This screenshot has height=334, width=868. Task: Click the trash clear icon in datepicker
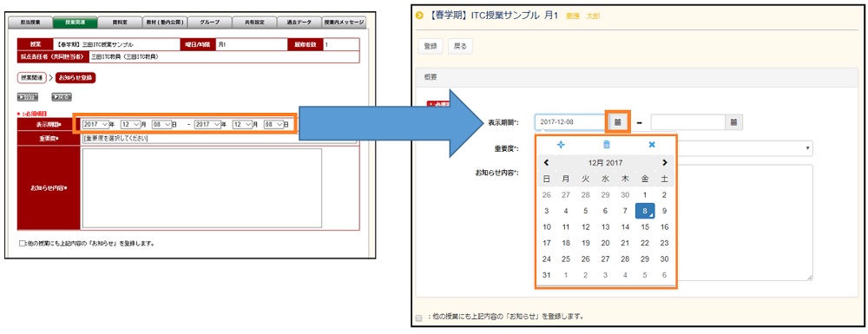pyautogui.click(x=606, y=144)
